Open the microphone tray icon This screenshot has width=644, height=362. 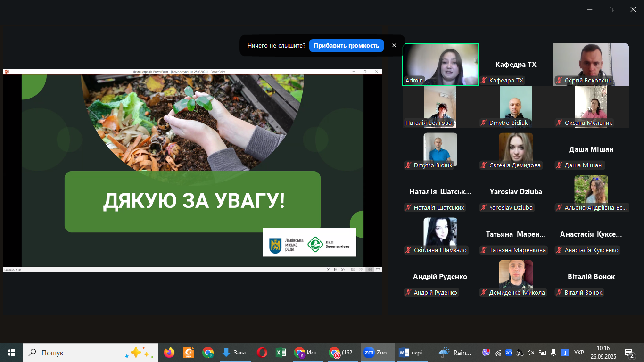click(x=553, y=353)
